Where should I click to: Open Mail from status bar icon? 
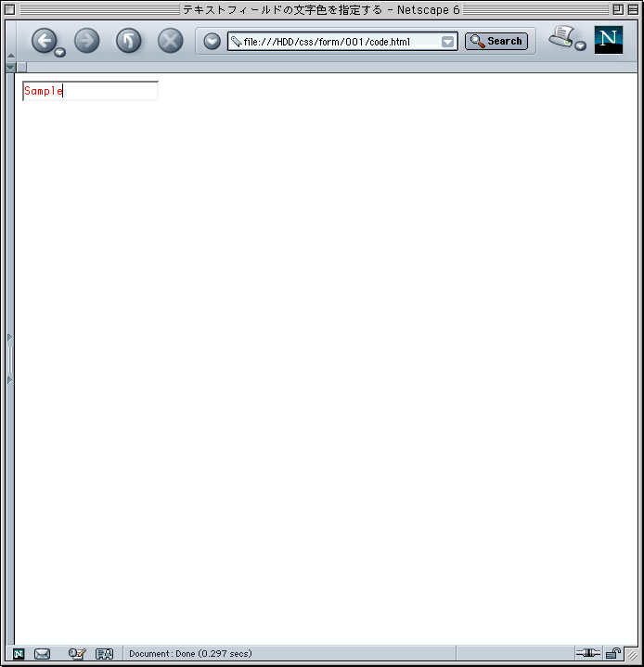tap(42, 654)
